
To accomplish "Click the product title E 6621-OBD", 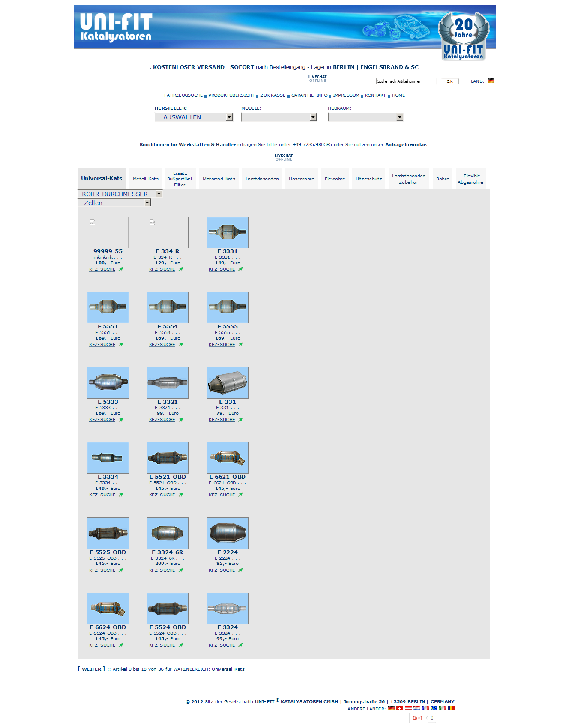I will [x=227, y=477].
